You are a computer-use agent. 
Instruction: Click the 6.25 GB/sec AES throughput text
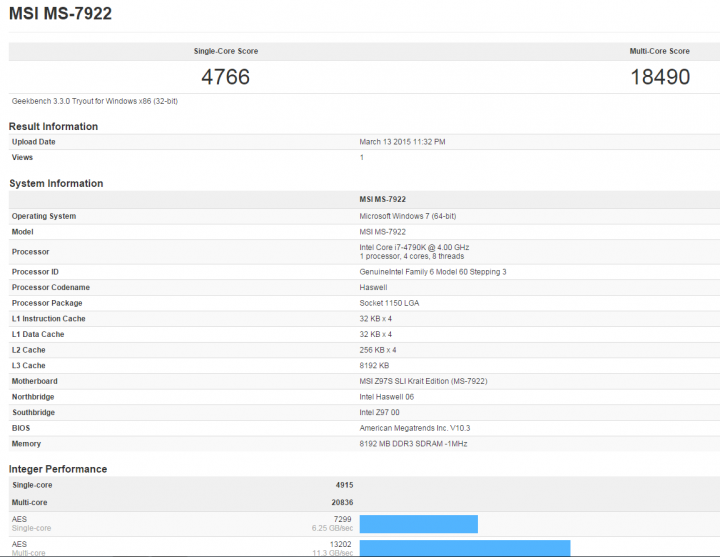tap(332, 528)
